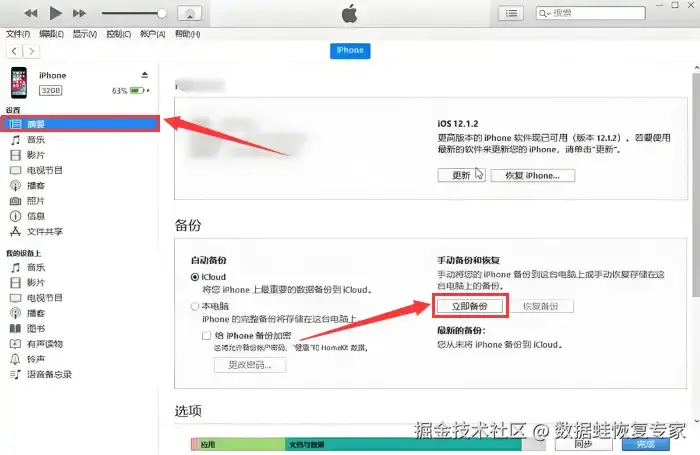Go back with the left navigation arrow
Viewport: 700px width, 455px height.
14,51
